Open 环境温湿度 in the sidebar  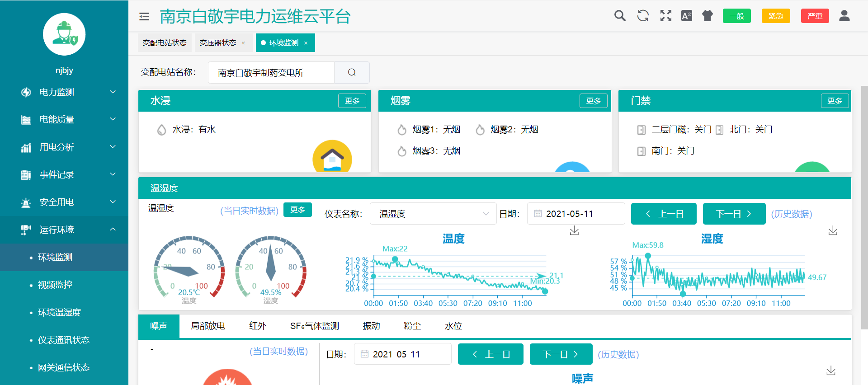tap(64, 313)
